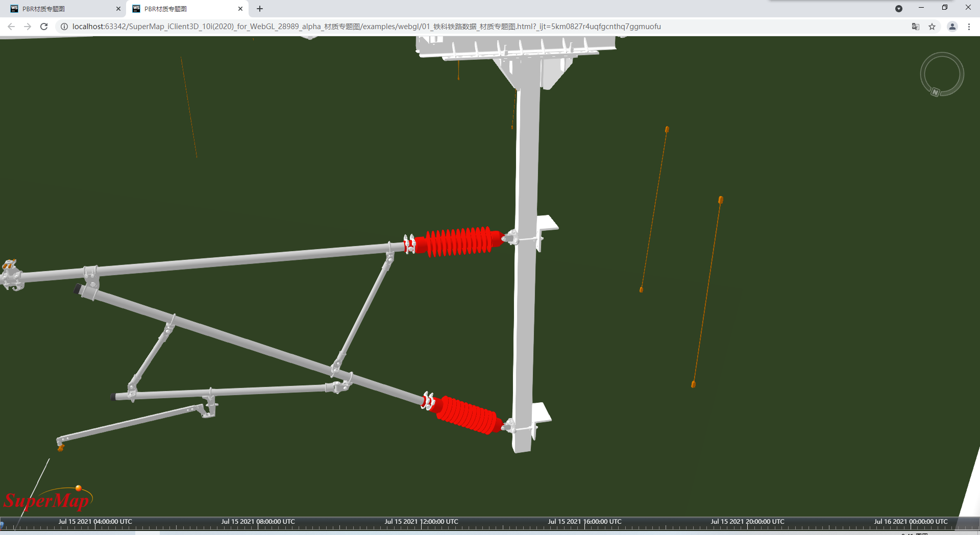Reload the current page
980x535 pixels.
(x=44, y=27)
